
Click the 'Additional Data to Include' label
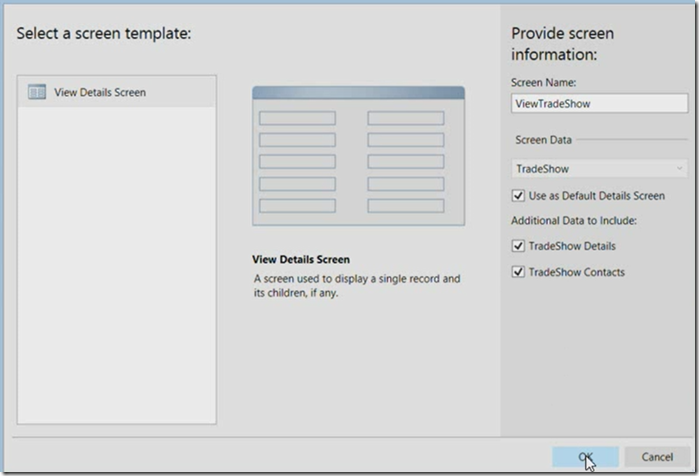[574, 220]
